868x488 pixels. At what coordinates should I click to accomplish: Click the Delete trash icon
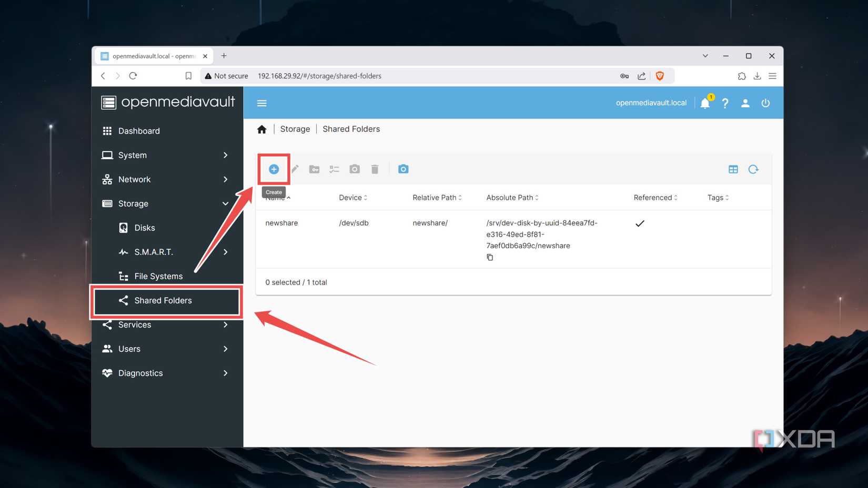[x=375, y=169]
